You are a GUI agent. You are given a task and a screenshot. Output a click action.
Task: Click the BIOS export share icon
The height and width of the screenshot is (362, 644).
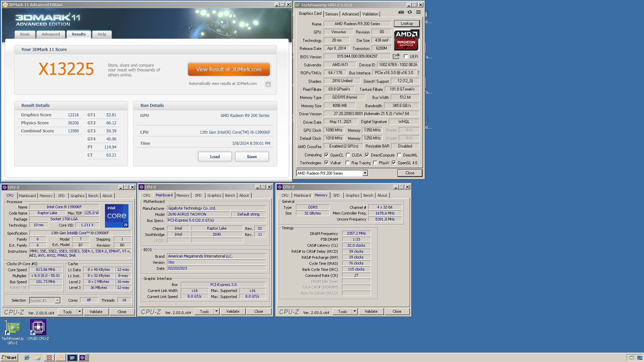coord(396,56)
